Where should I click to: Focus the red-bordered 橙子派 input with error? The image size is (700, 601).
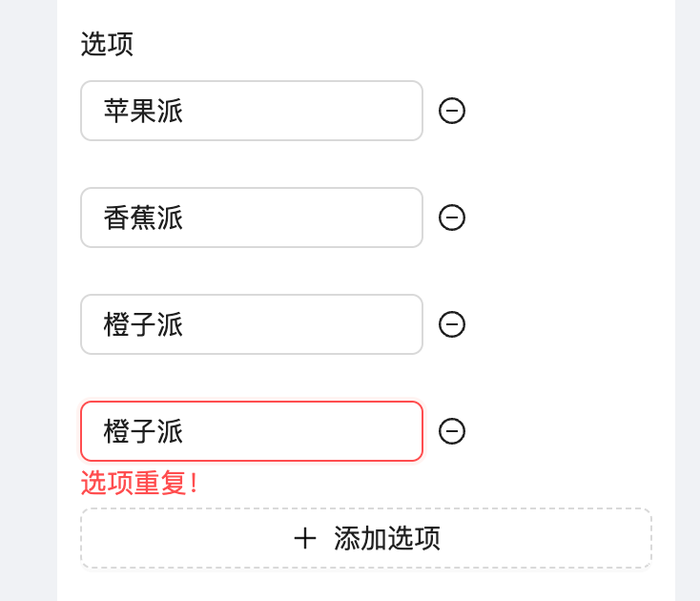[x=252, y=431]
